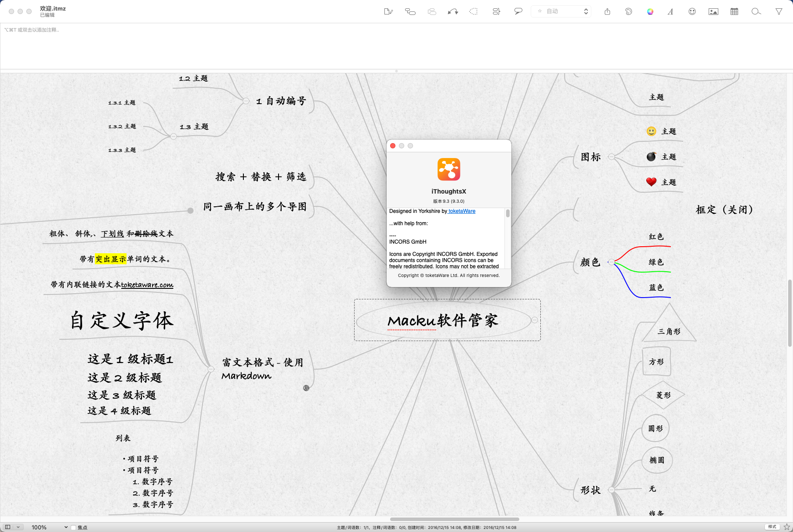Image resolution: width=793 pixels, height=532 pixels.
Task: Open the toketaWare link in About window
Action: coord(462,211)
